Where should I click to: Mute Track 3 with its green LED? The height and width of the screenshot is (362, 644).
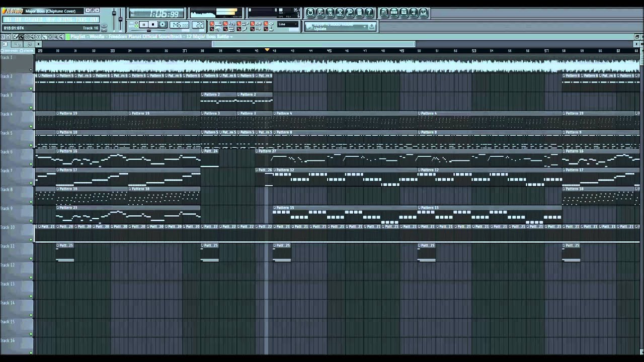click(31, 108)
